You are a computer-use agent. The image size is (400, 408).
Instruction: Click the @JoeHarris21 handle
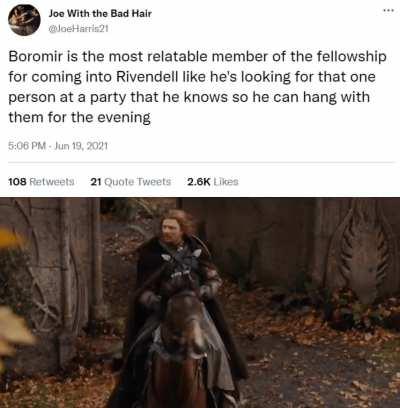(79, 29)
